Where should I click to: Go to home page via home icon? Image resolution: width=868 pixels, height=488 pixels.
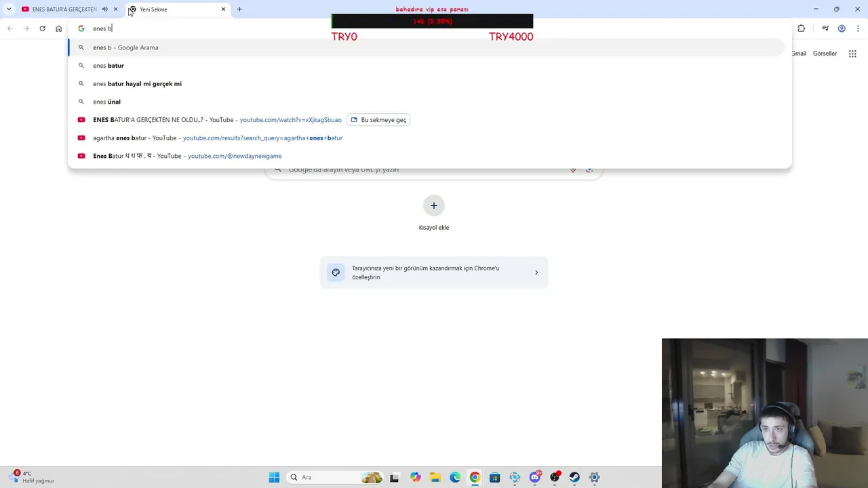(58, 28)
